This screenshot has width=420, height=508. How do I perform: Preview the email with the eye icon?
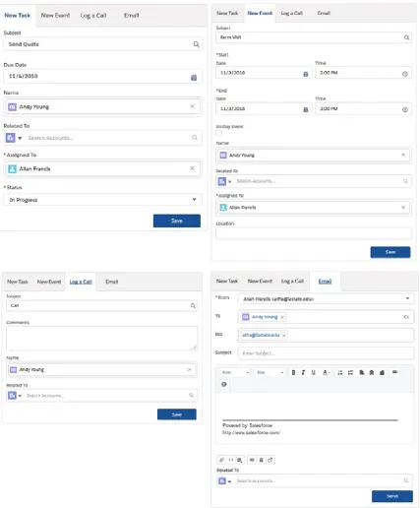pyautogui.click(x=252, y=460)
